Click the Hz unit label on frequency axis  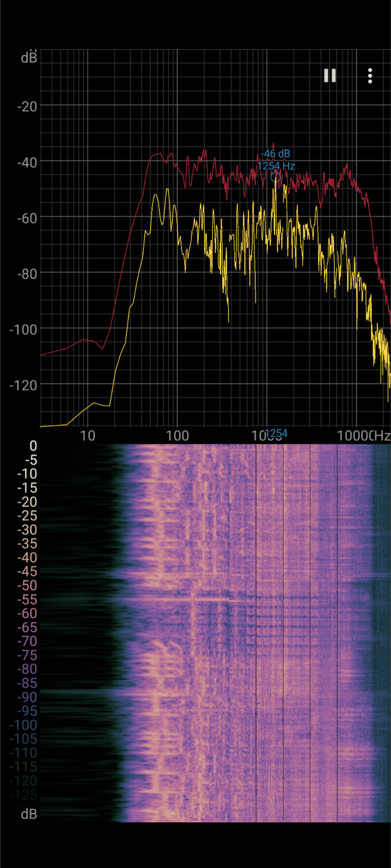tap(381, 436)
